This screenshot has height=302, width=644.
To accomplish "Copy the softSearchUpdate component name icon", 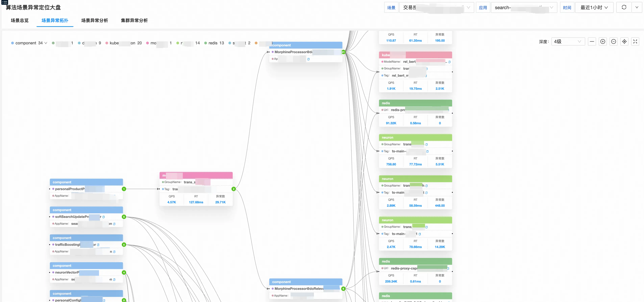I will 104,217.
